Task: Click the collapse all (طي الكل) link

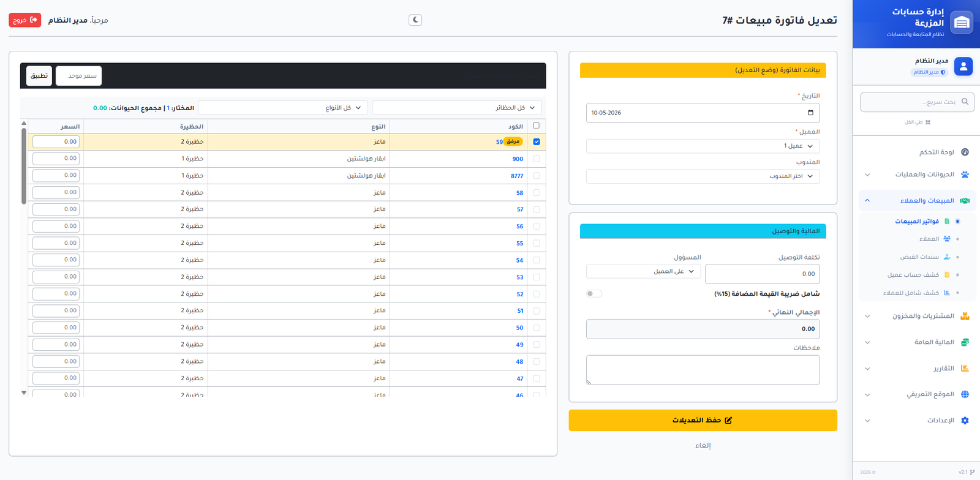Action: (x=918, y=122)
